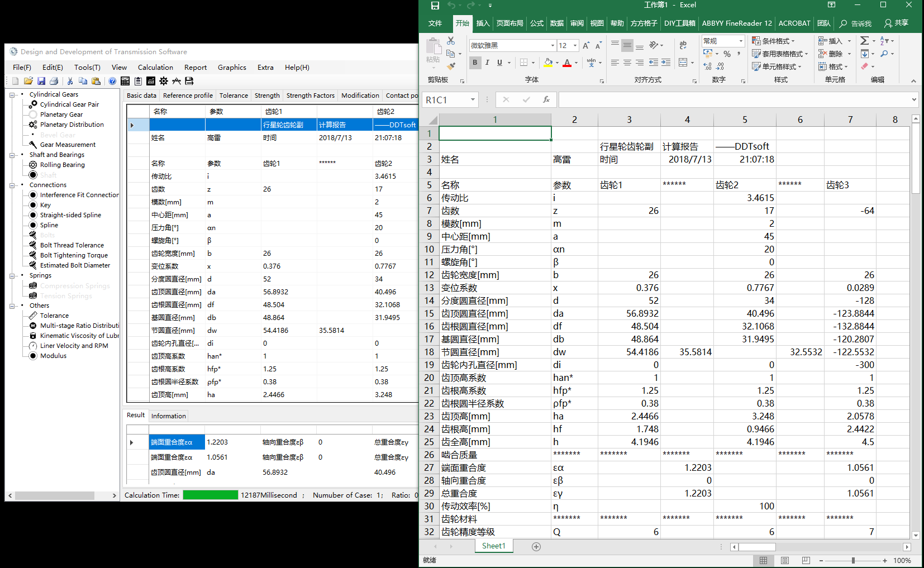Toggle Underline formatting in Excel
The image size is (924, 568).
click(x=499, y=63)
